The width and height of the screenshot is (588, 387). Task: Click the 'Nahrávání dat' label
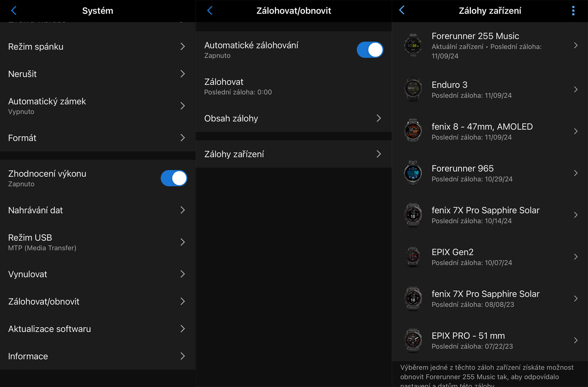coord(35,210)
